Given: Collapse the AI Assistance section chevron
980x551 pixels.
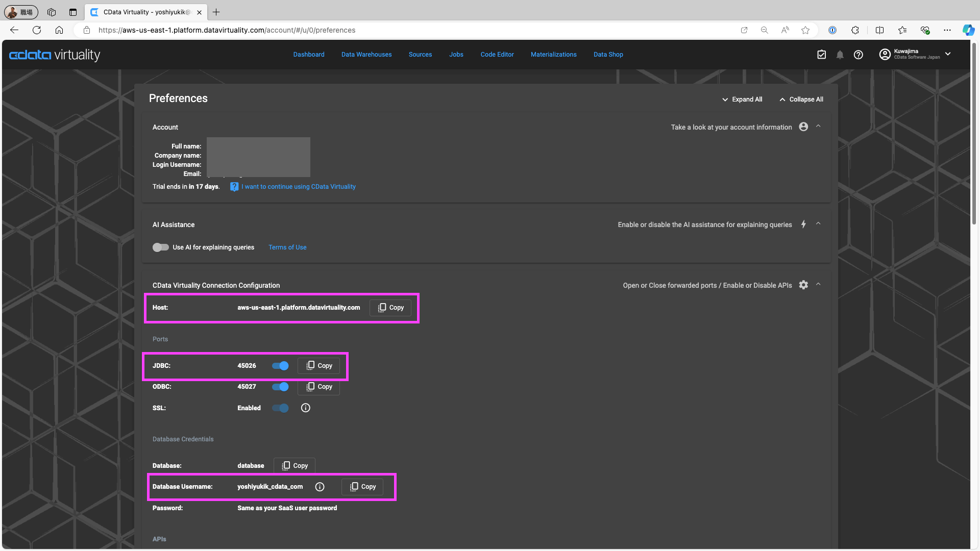Looking at the screenshot, I should pos(818,224).
